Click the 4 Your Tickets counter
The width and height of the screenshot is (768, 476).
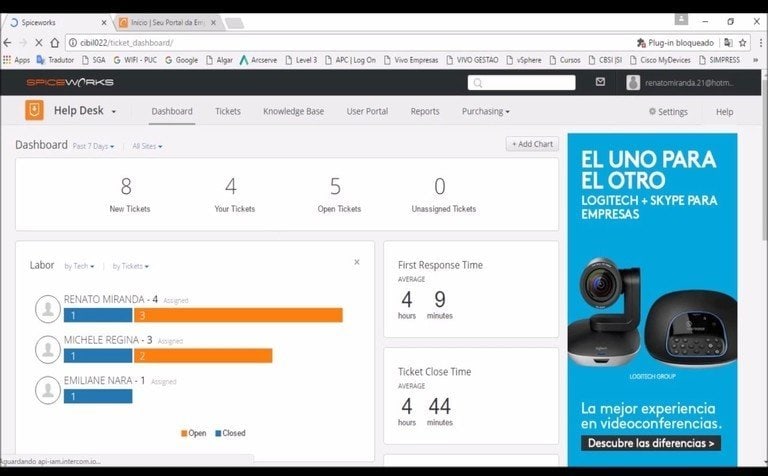[x=235, y=194]
